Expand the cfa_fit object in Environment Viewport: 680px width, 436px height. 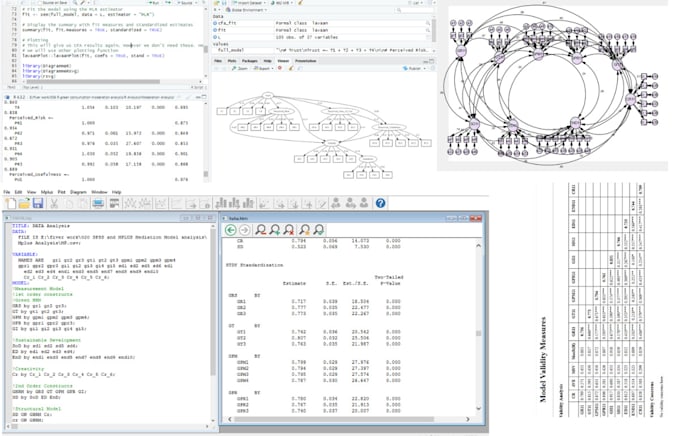pyautogui.click(x=215, y=23)
